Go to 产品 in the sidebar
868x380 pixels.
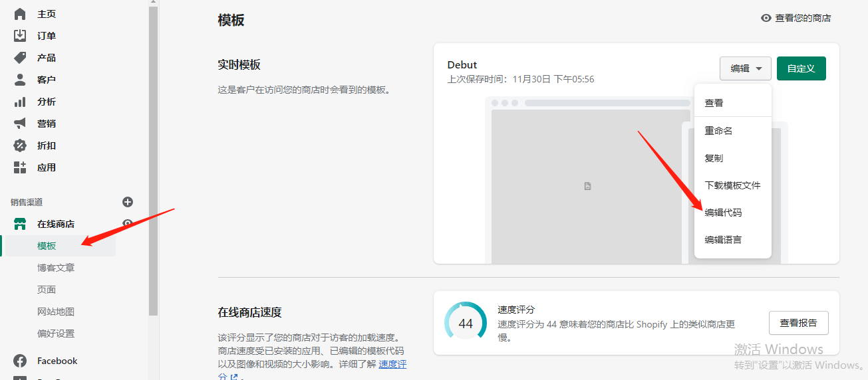(x=47, y=58)
